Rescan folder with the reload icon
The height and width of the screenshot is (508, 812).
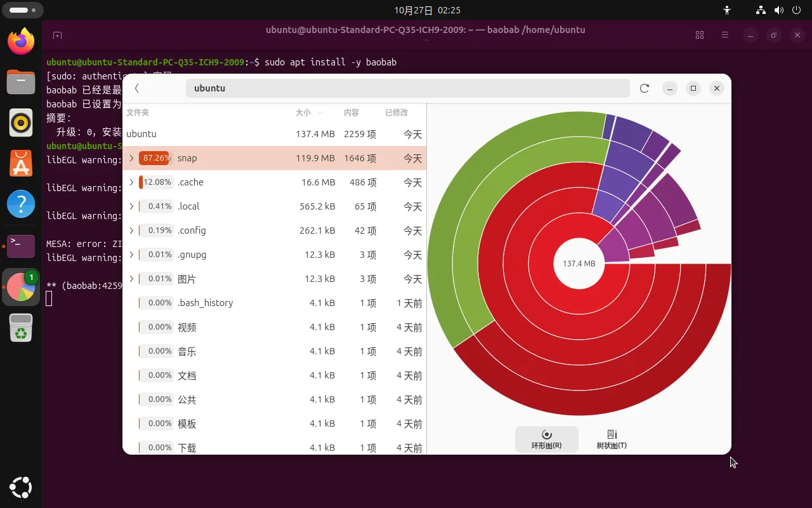pyautogui.click(x=645, y=88)
